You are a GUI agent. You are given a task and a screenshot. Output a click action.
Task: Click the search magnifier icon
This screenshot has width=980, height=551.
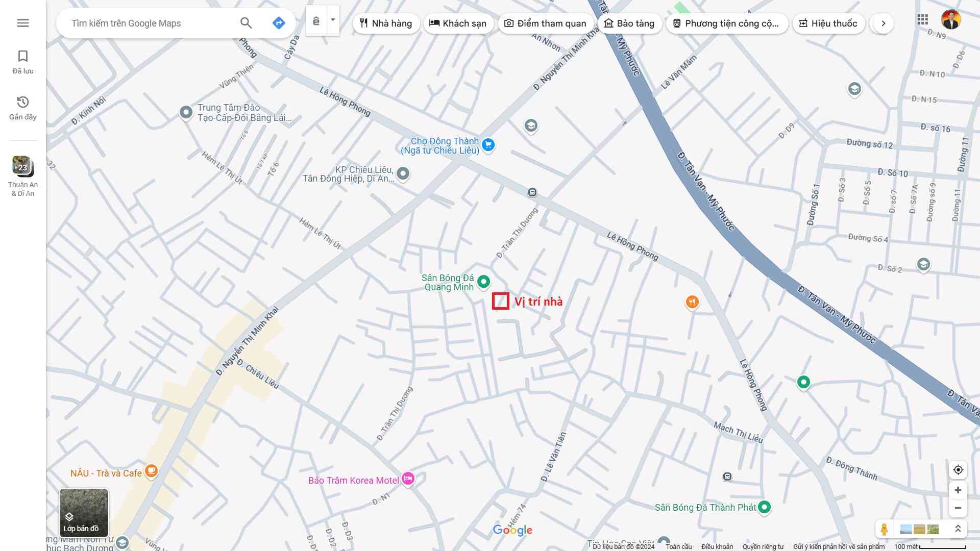click(246, 23)
